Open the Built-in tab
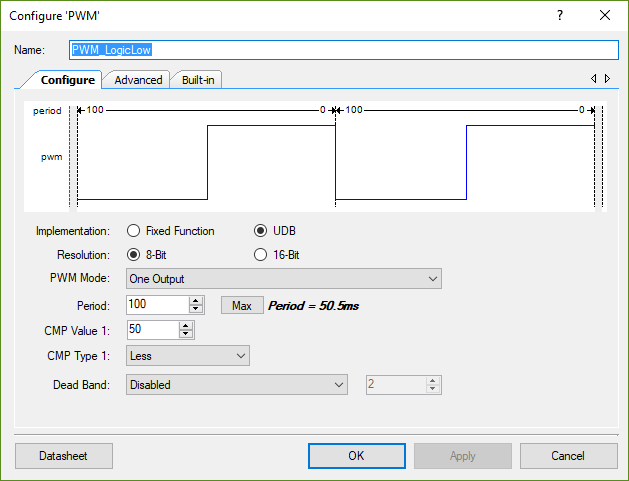 [x=198, y=80]
